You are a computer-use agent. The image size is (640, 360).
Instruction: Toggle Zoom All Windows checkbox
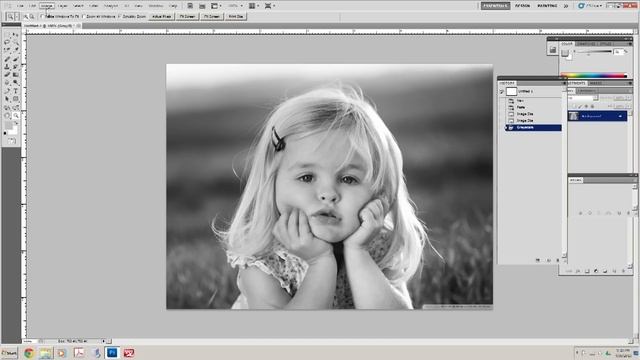84,16
